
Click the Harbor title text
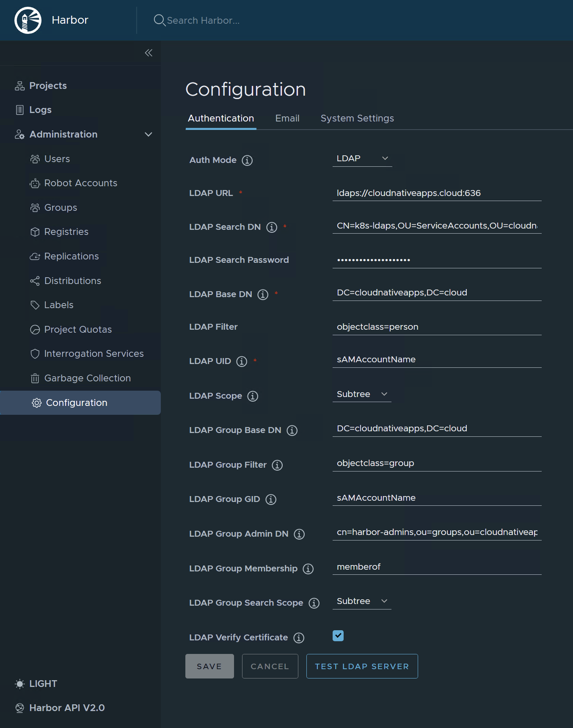(70, 20)
